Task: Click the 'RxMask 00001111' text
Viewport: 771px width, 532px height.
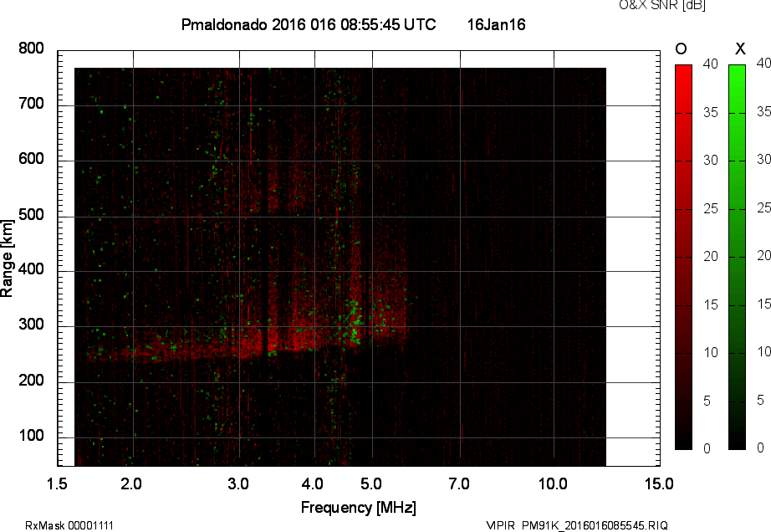Action: tap(69, 525)
